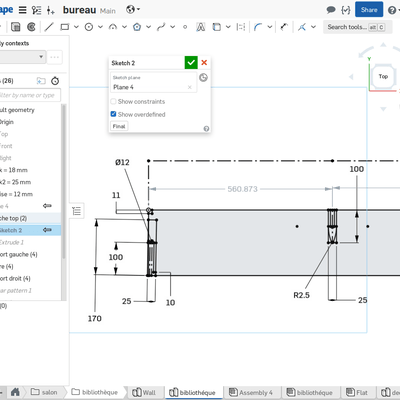Click the Final button in Sketch dialog
This screenshot has width=400, height=400.
pos(119,126)
